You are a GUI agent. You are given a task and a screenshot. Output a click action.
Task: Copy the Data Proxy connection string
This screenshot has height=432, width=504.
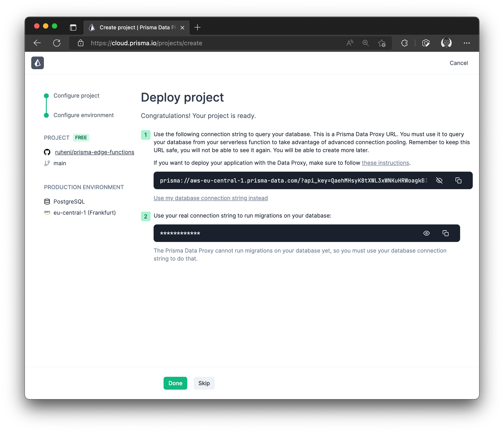(x=458, y=180)
